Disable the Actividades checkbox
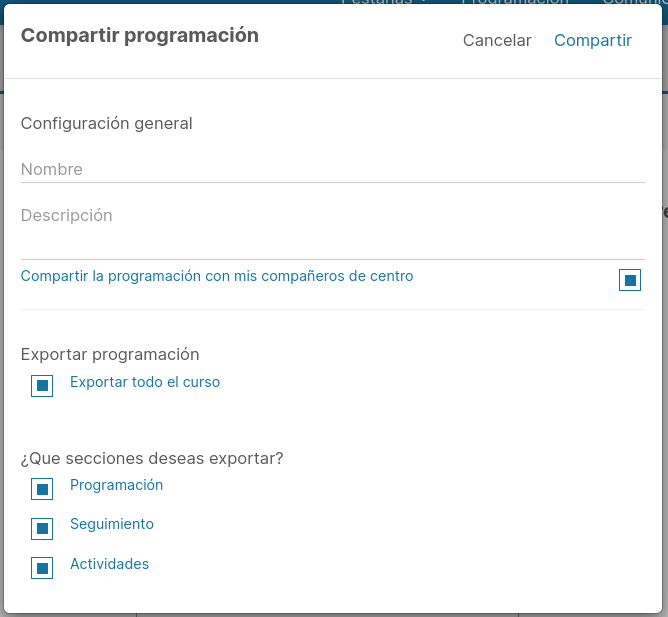Screen dimensions: 668x617 (42, 569)
